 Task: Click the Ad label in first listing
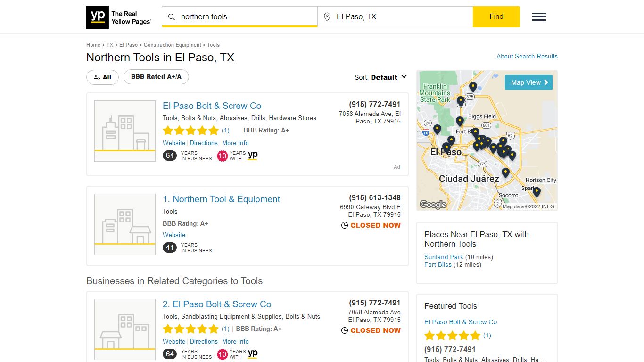pyautogui.click(x=397, y=167)
